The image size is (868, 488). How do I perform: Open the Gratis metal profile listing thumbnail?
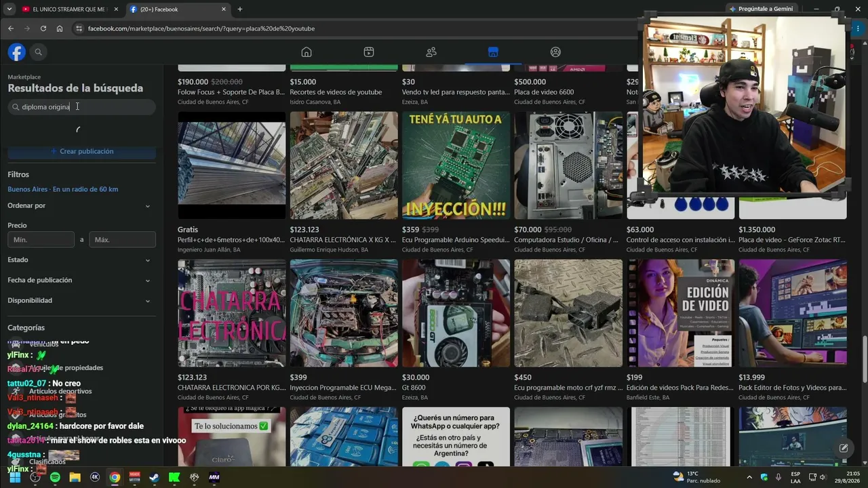pyautogui.click(x=232, y=165)
